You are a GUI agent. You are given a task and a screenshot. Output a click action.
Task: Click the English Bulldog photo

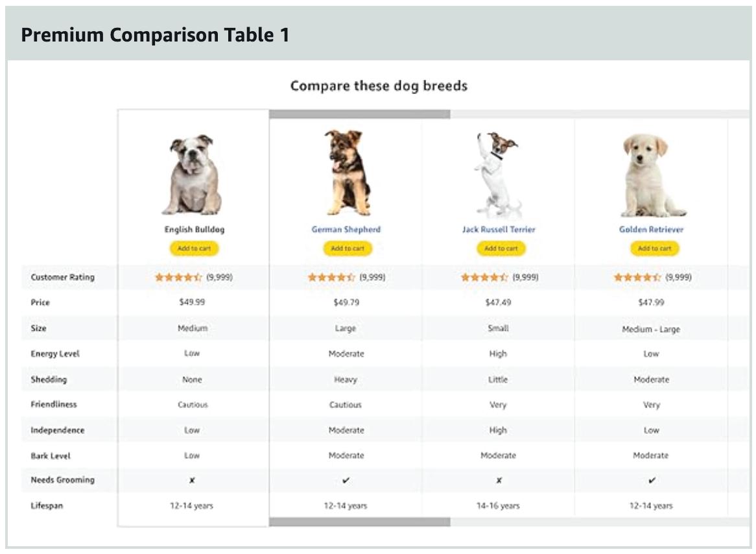(x=193, y=175)
